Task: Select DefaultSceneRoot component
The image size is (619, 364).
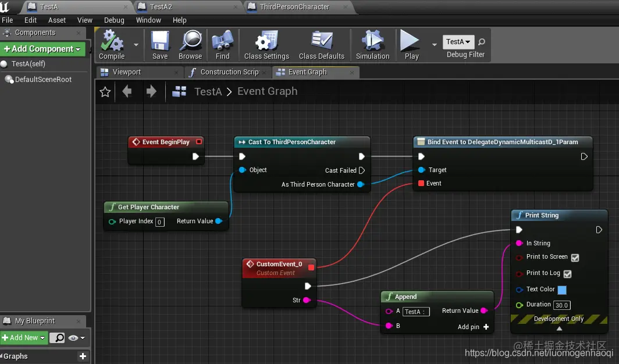Action: click(x=38, y=80)
